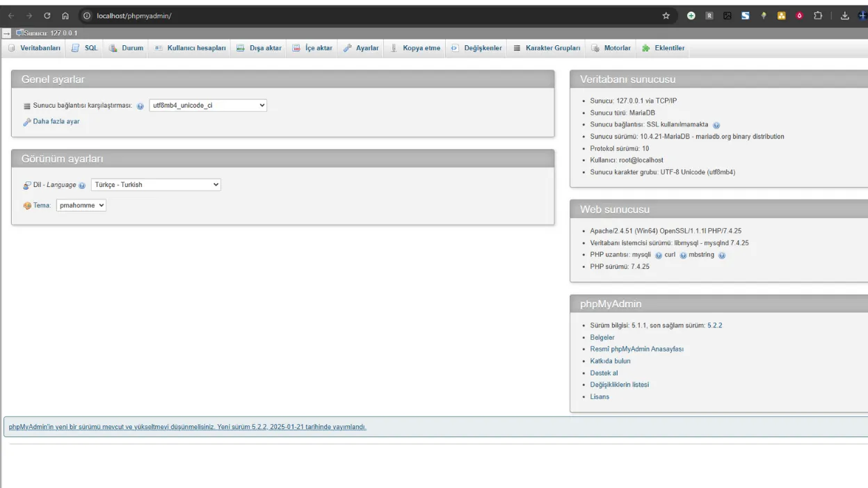Click the browser home icon
This screenshot has width=868, height=488.
click(x=65, y=15)
